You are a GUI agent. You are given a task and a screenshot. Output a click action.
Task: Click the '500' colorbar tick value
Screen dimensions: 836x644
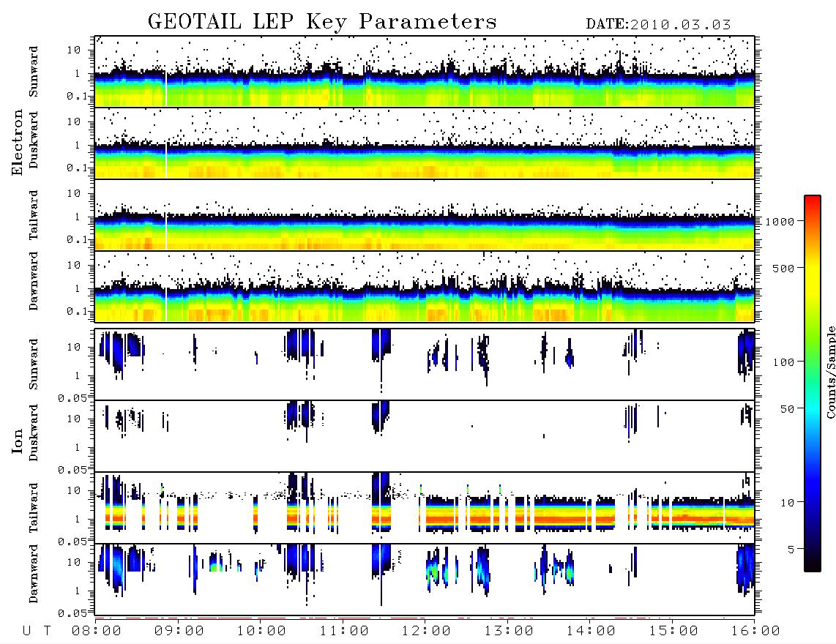click(x=783, y=268)
